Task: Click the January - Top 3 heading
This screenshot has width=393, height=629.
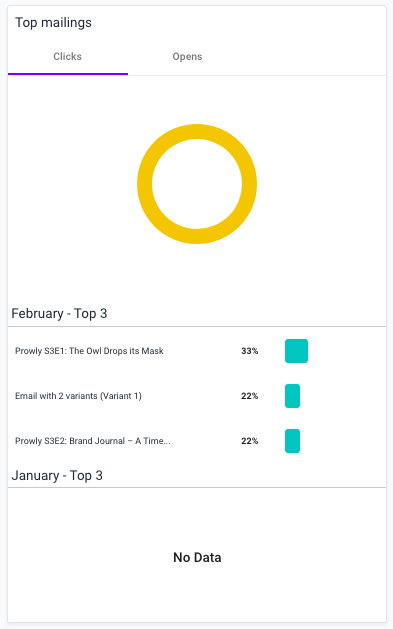Action: coord(57,475)
